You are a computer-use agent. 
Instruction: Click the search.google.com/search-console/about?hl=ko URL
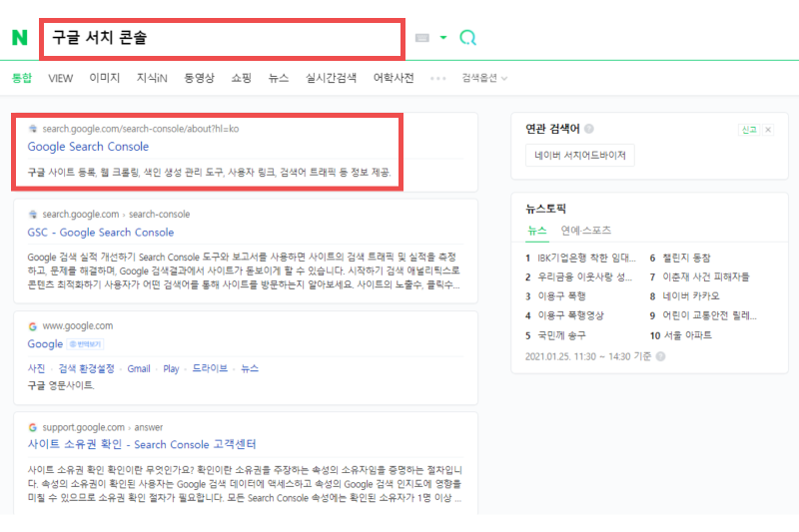(x=140, y=129)
